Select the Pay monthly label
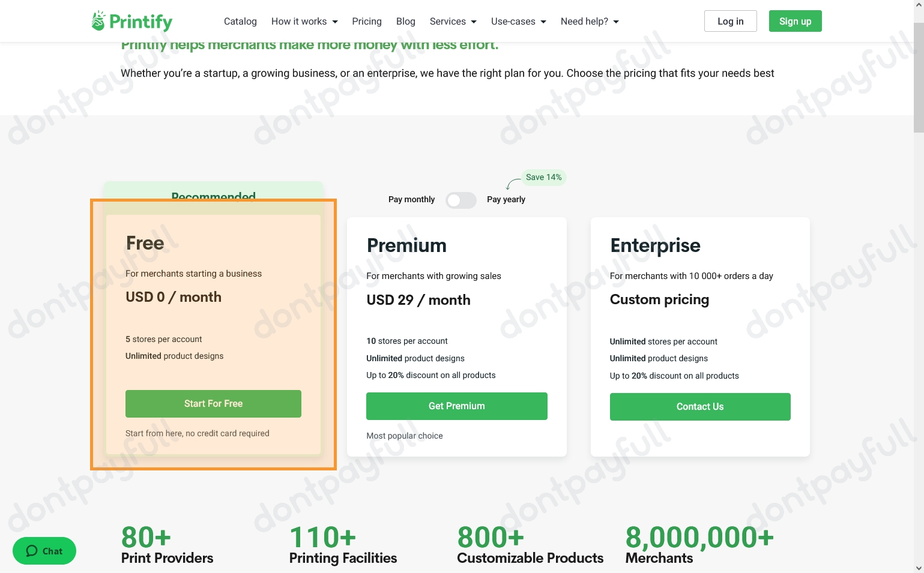Screen dimensions: 924x573 pos(411,199)
